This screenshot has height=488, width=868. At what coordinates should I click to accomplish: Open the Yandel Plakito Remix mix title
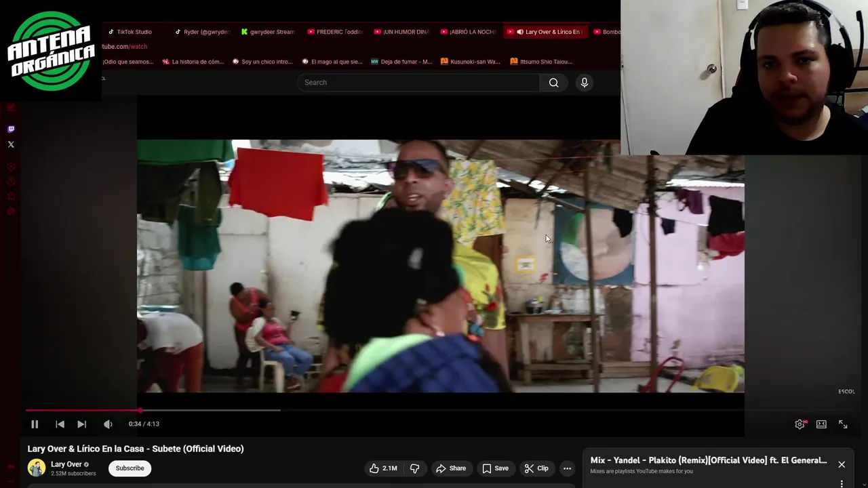pyautogui.click(x=709, y=460)
